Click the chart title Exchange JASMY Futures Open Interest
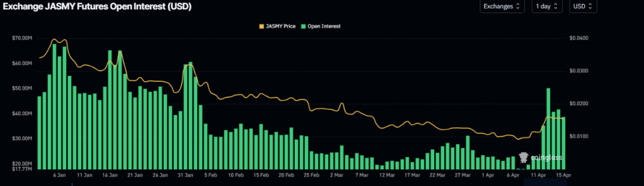This screenshot has height=186, width=644. click(x=97, y=7)
